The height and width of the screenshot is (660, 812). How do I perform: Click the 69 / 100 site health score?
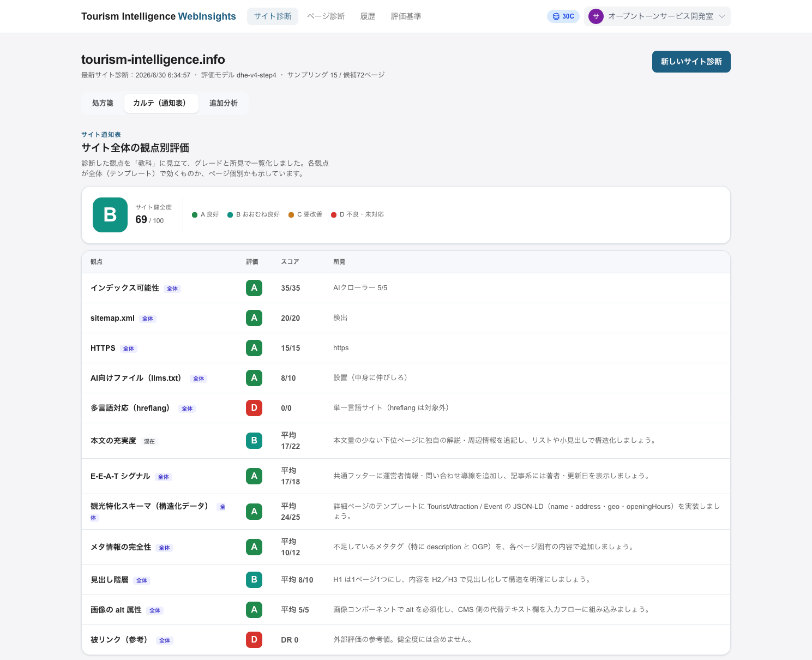pyautogui.click(x=149, y=219)
